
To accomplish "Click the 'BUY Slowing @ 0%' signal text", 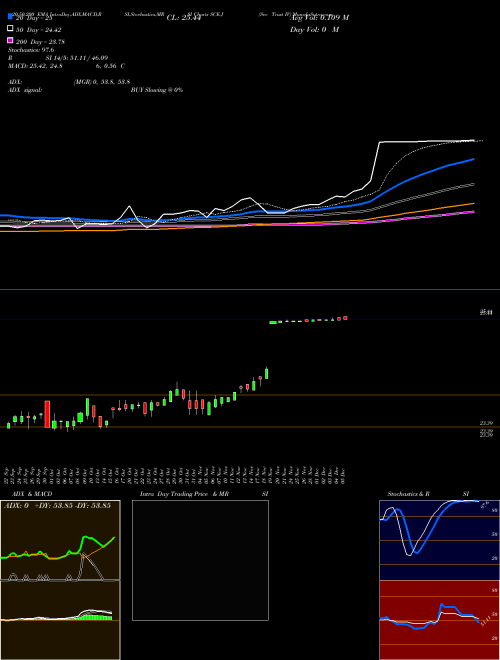I will coord(157,90).
